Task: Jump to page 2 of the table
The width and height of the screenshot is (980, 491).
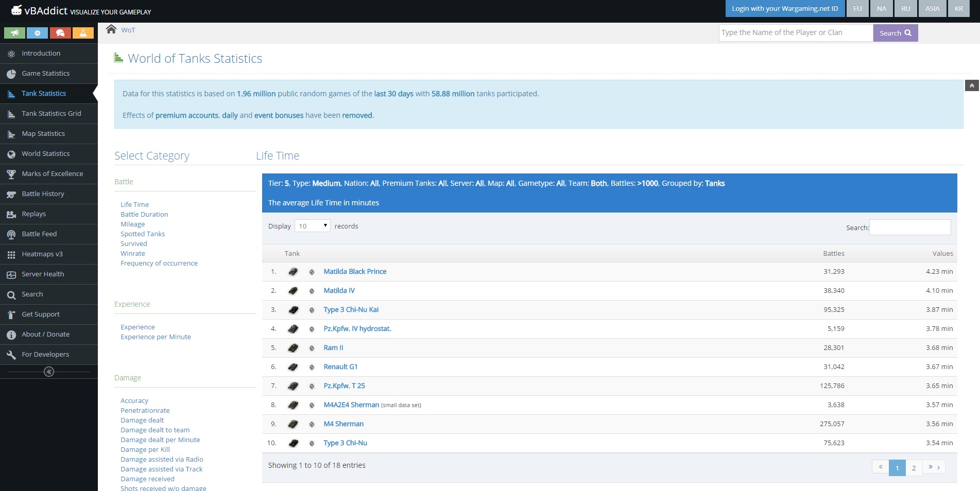Action: [914, 467]
